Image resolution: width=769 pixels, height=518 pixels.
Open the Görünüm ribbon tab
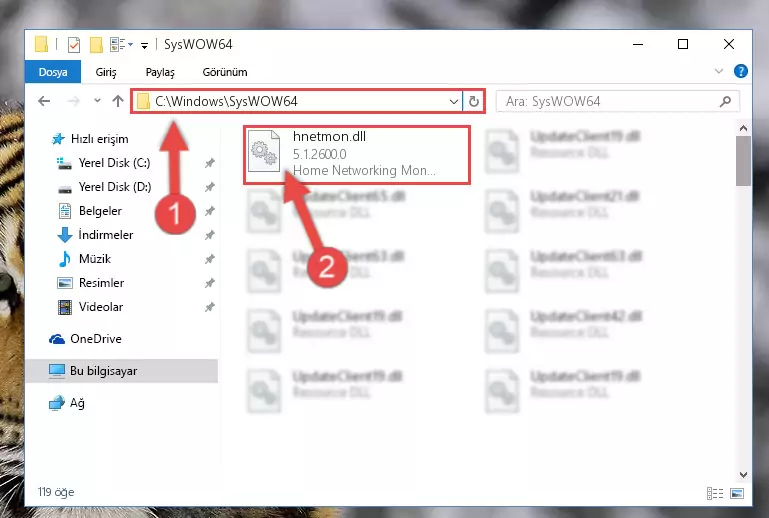coord(225,72)
